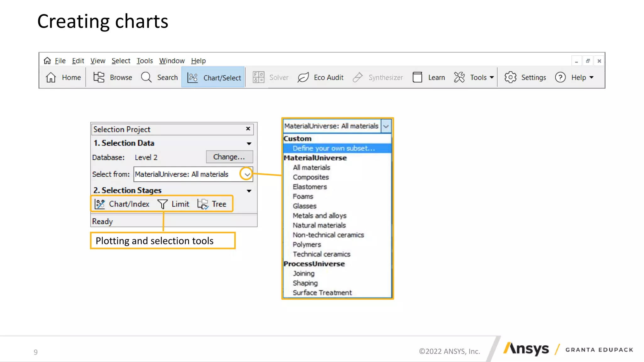This screenshot has width=644, height=362.
Task: Click the Browse tree icon in toolbar
Action: coord(99,77)
